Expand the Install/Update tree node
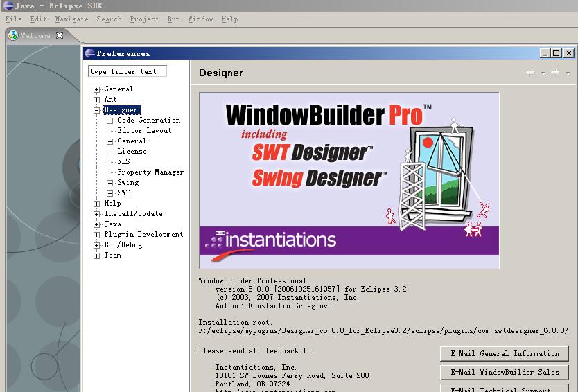The image size is (578, 392). pos(96,214)
